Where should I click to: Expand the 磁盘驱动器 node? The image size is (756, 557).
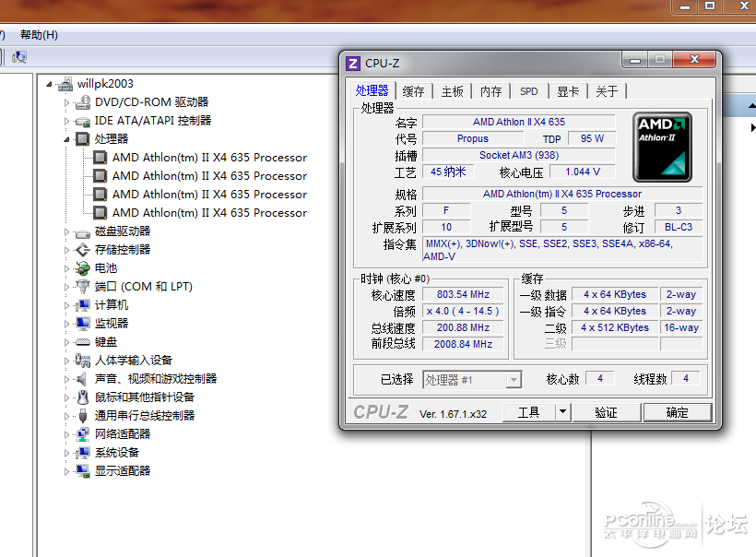click(x=67, y=232)
